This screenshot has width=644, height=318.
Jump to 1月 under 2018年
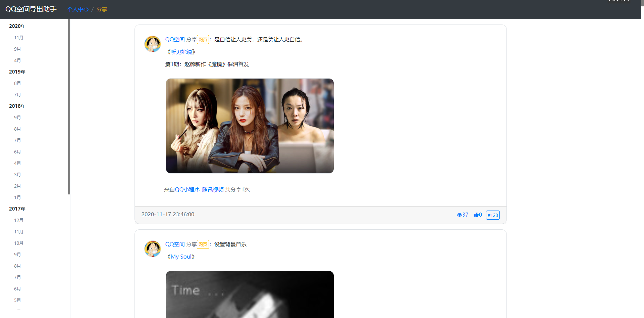tap(17, 197)
